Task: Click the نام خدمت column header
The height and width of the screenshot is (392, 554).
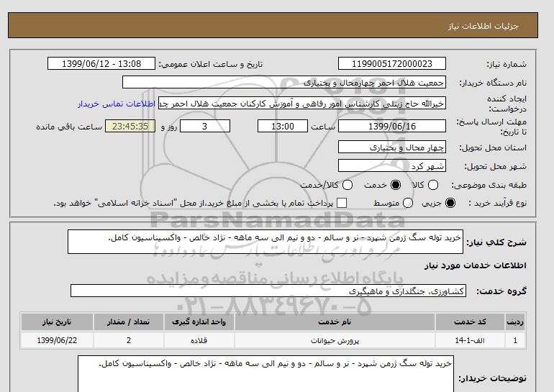Action: coord(335,322)
